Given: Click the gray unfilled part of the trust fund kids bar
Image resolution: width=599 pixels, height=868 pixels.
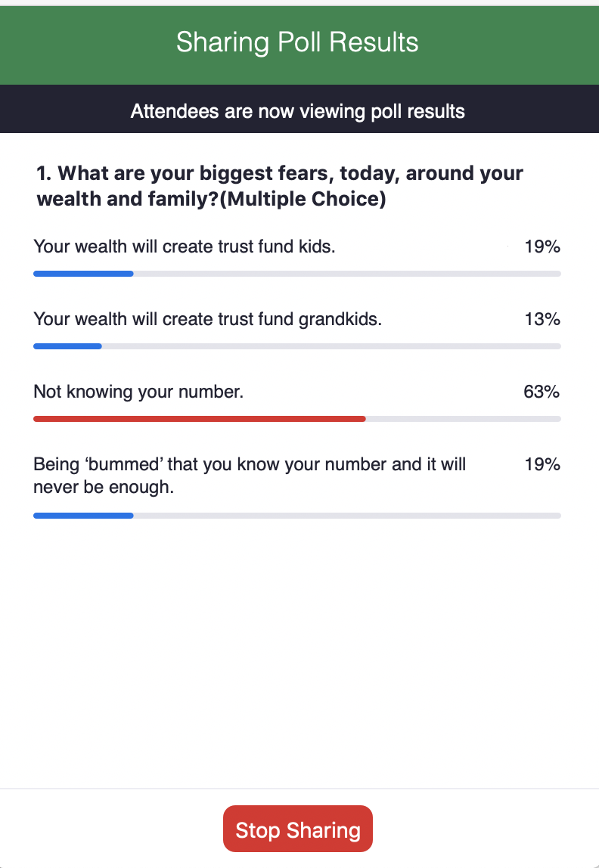Looking at the screenshot, I should coord(346,274).
